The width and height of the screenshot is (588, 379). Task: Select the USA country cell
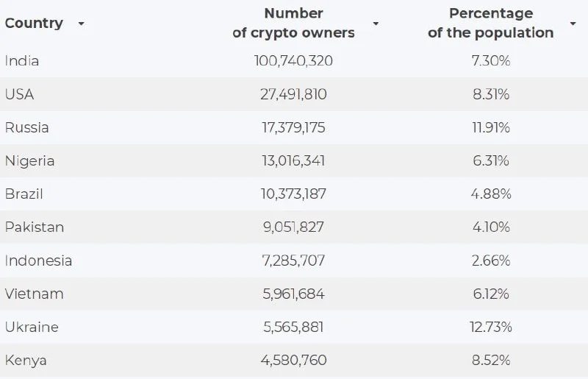(20, 94)
